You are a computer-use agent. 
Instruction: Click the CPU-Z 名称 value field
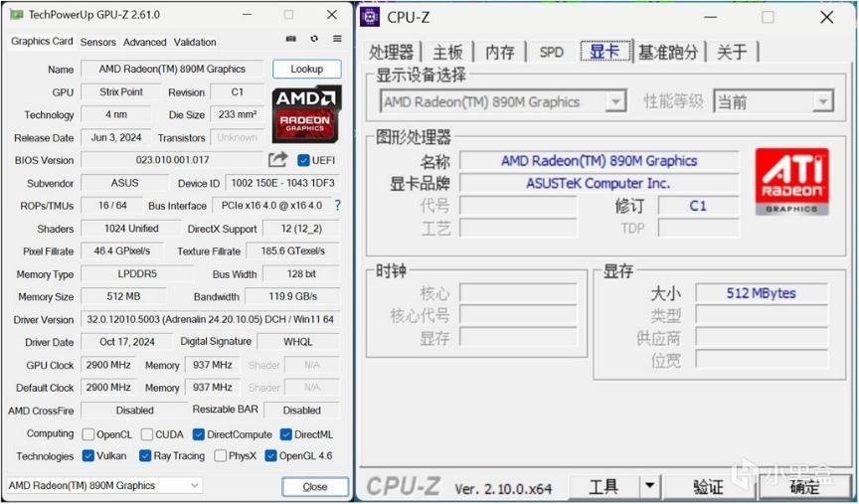point(599,160)
